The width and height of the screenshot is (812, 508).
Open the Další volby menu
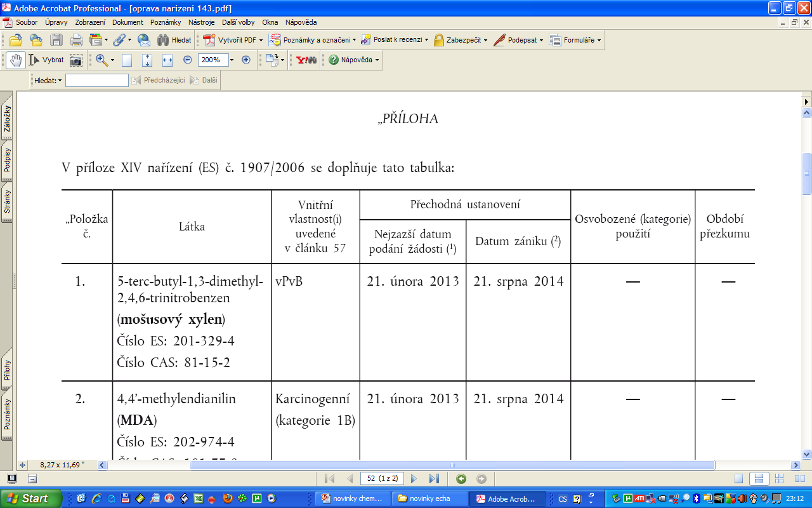point(239,22)
